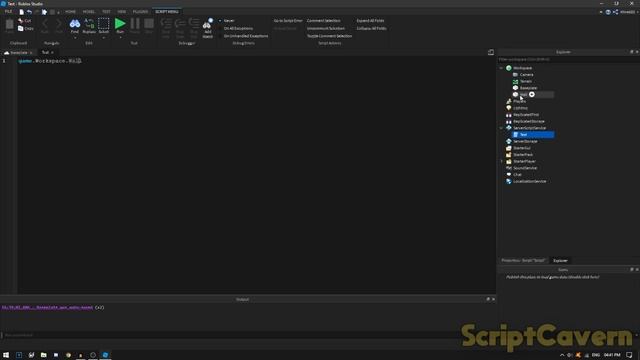This screenshot has height=360, width=640.
Task: Open the Find dropdown arrow
Action: 75,38
